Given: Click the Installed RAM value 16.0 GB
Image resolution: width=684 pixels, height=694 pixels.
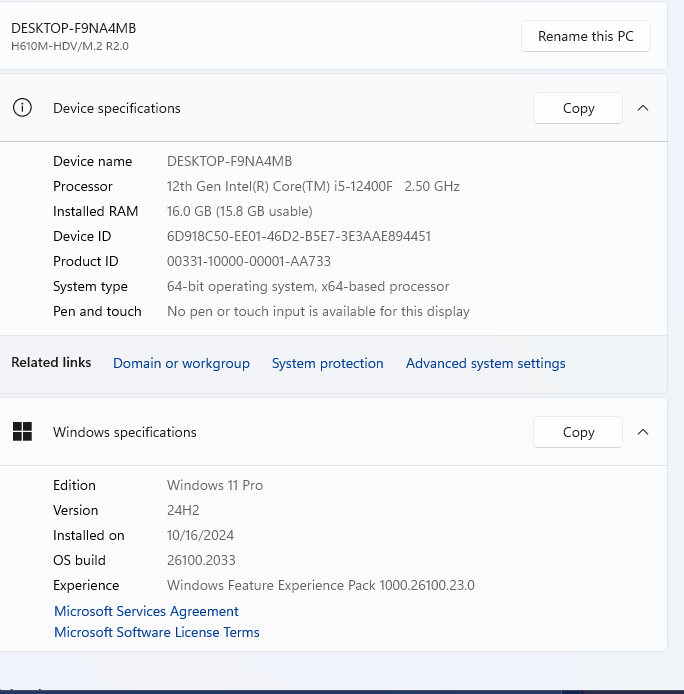Looking at the screenshot, I should pyautogui.click(x=240, y=211).
